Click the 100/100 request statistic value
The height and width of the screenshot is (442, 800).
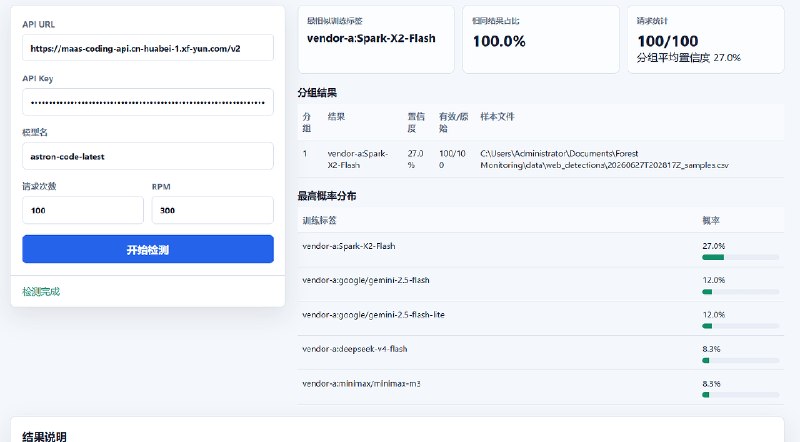click(x=668, y=41)
